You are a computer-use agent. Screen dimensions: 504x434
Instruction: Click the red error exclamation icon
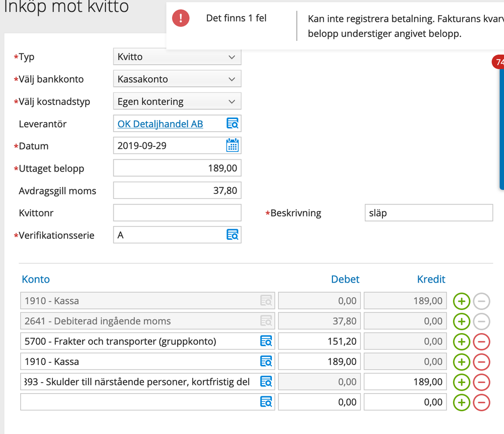(x=181, y=18)
